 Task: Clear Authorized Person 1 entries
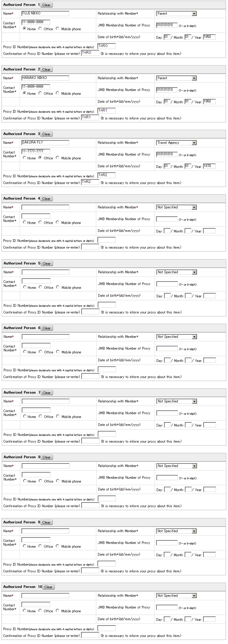pos(46,5)
